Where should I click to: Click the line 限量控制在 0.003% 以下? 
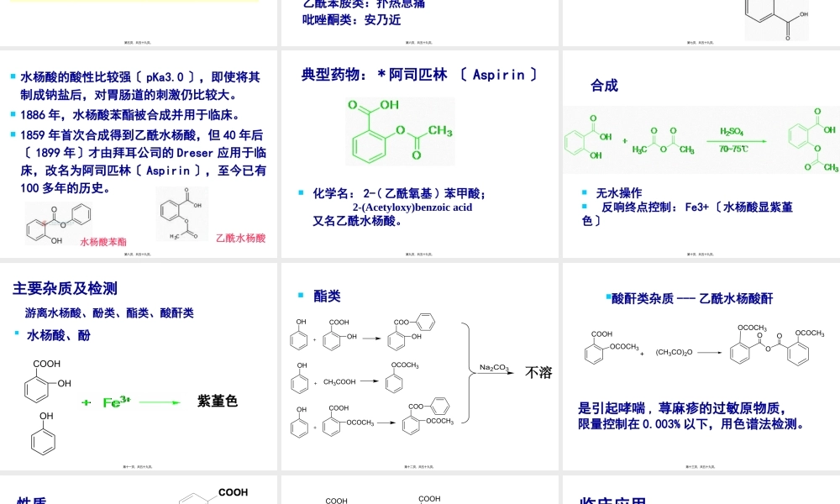click(x=691, y=424)
